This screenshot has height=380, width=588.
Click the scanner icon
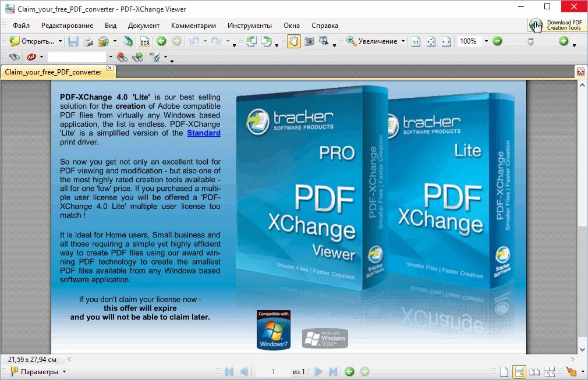click(128, 41)
